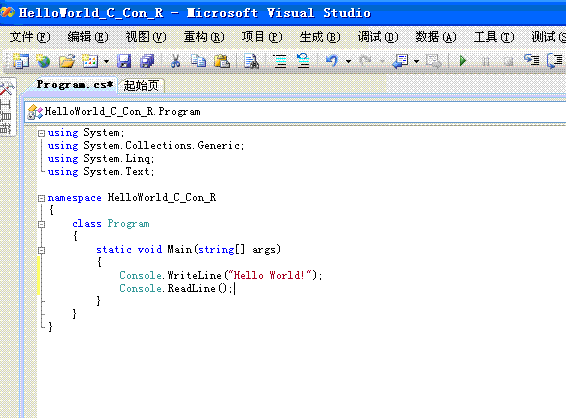Screen dimensions: 566x418
Task: Click the Save All icon
Action: point(147,61)
